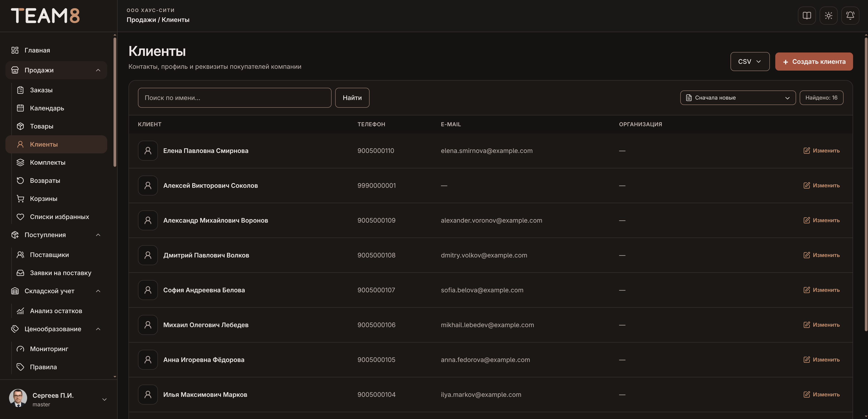868x419 pixels.
Task: Open the documentation book icon
Action: tap(807, 16)
